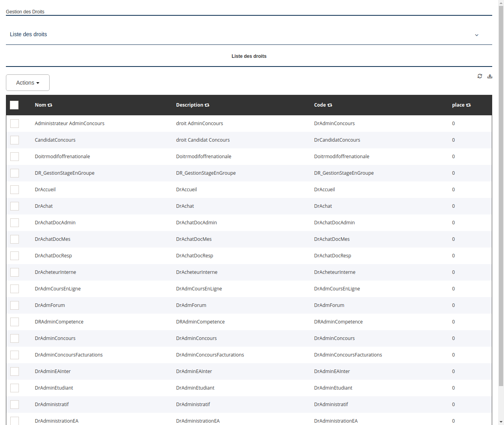Click the Gestion des Droits breadcrumb
The width and height of the screenshot is (504, 425).
click(25, 12)
